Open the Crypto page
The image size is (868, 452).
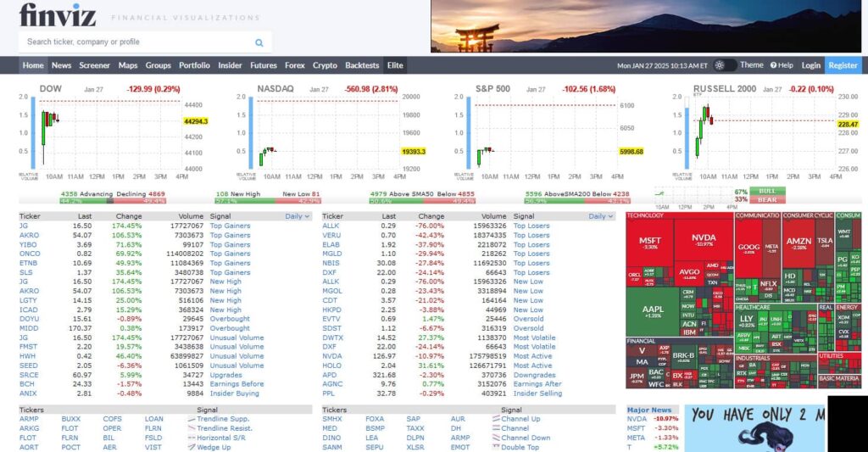pos(325,65)
